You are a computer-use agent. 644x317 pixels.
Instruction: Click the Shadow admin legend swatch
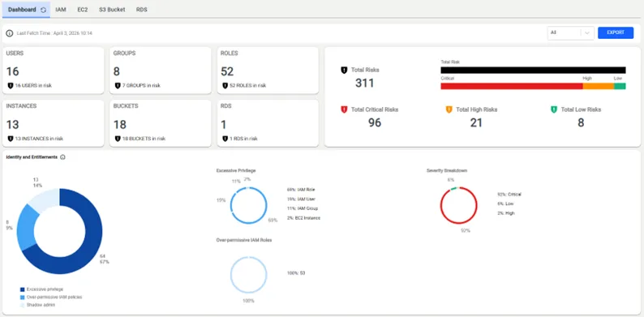(x=23, y=305)
